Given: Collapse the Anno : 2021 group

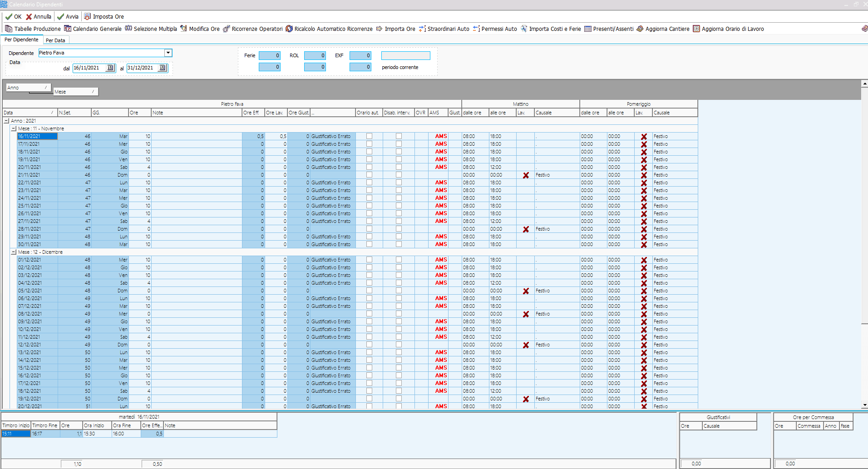Looking at the screenshot, I should 6,121.
